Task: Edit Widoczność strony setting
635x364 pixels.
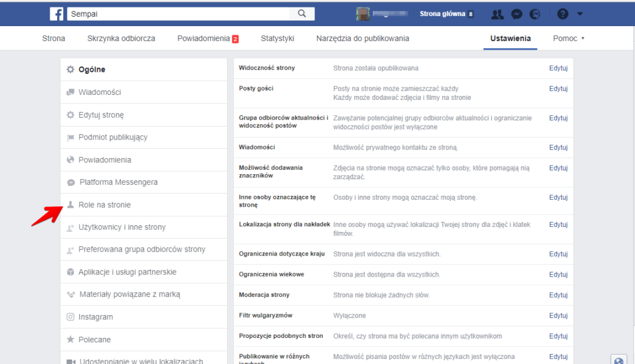Action: [558, 68]
